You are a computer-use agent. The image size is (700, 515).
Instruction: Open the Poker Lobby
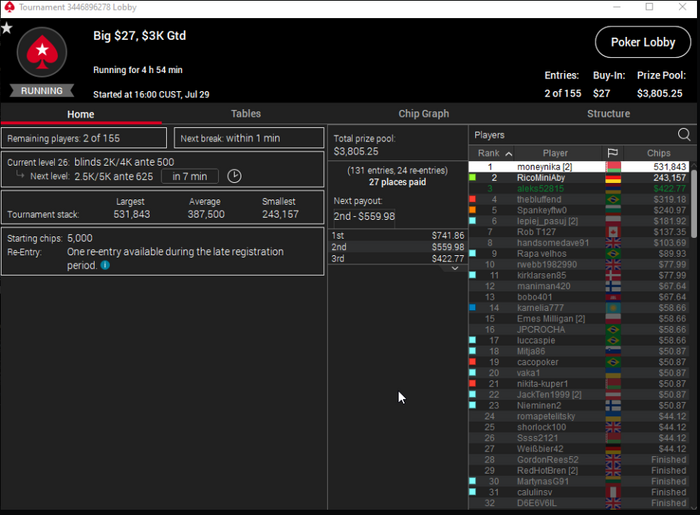click(643, 42)
